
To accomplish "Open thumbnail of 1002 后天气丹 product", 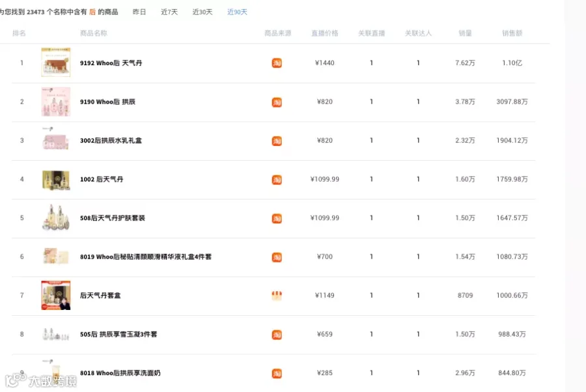I will 56,179.
